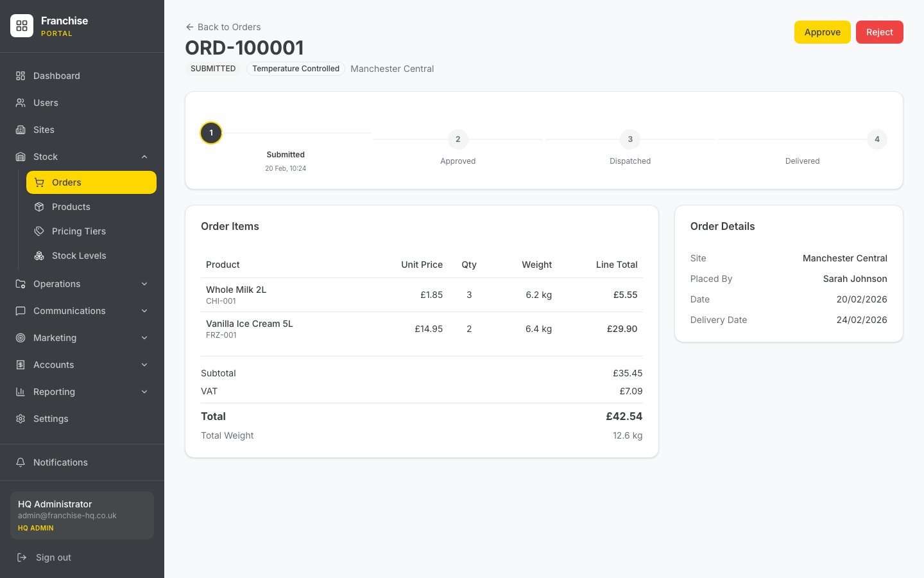The width and height of the screenshot is (924, 578).
Task: Open Pricing Tiers in sidebar
Action: [x=91, y=231]
